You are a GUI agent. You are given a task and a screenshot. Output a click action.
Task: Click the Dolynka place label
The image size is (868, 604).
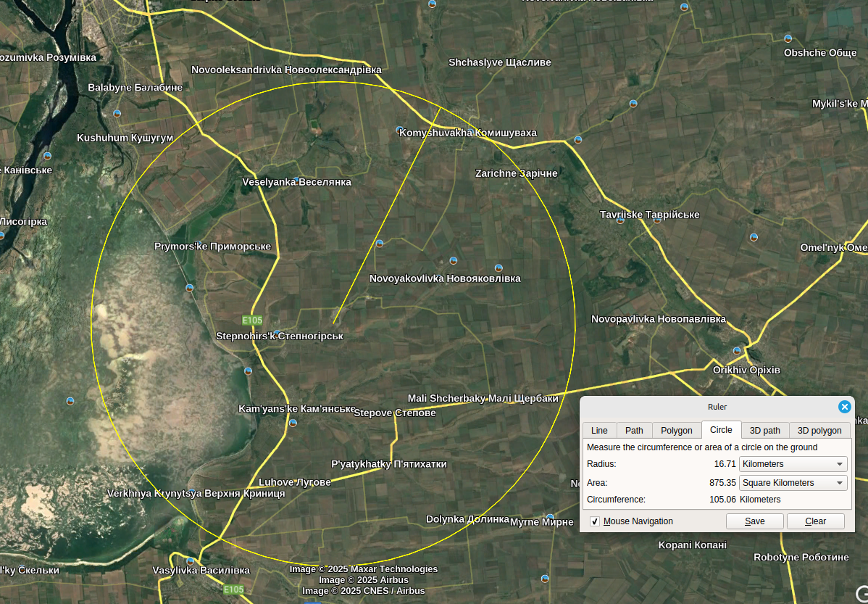click(x=467, y=519)
